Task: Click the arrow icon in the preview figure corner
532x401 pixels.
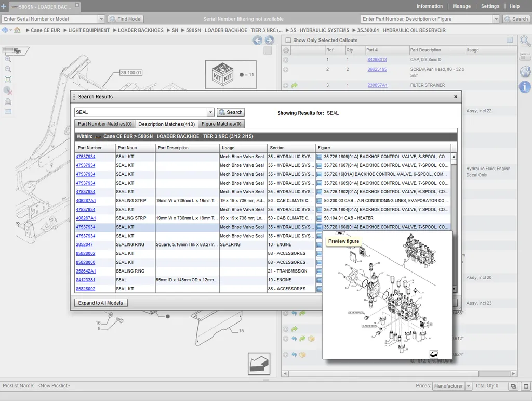Action: tap(434, 354)
